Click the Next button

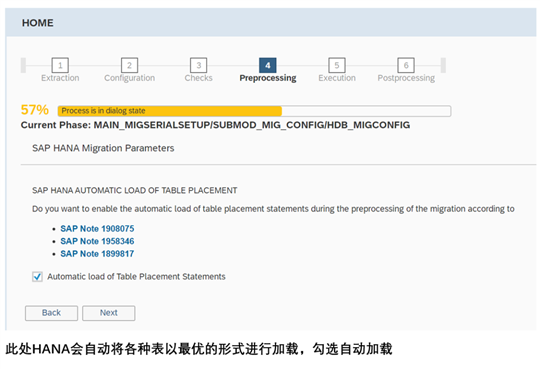(108, 313)
